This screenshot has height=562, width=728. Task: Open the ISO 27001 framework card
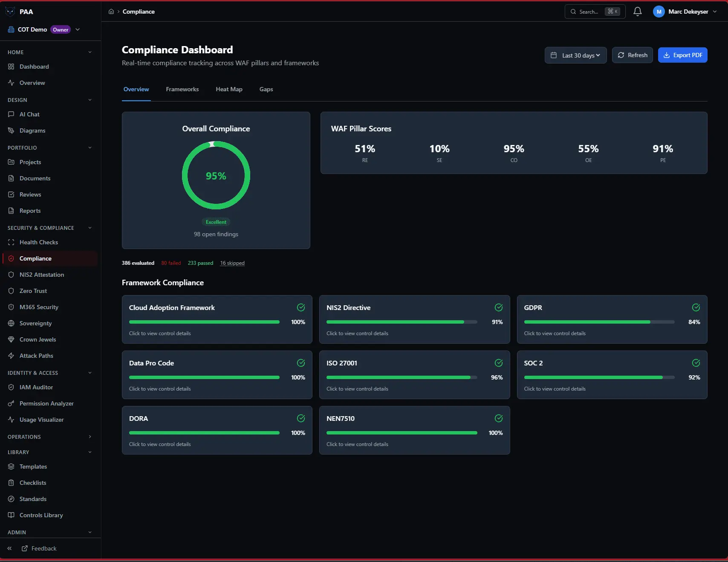click(x=414, y=375)
